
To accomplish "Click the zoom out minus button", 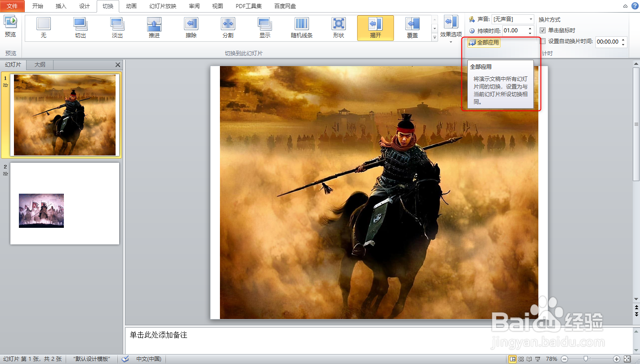I will pyautogui.click(x=564, y=359).
